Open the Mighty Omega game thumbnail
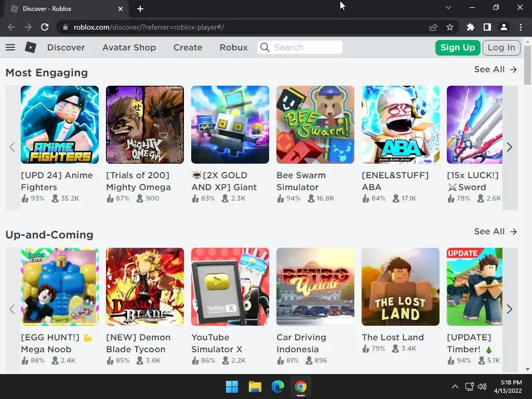The height and width of the screenshot is (399, 532). (x=145, y=125)
